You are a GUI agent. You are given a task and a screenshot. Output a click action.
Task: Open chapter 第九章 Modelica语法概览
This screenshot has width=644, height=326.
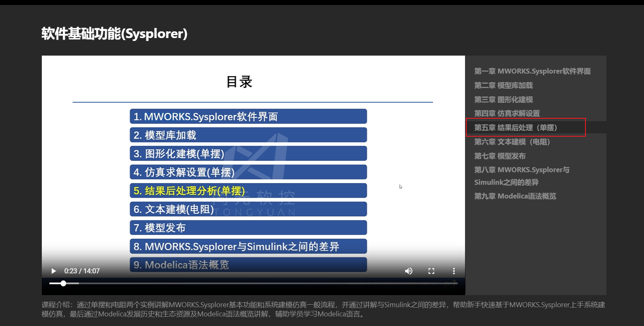click(515, 196)
